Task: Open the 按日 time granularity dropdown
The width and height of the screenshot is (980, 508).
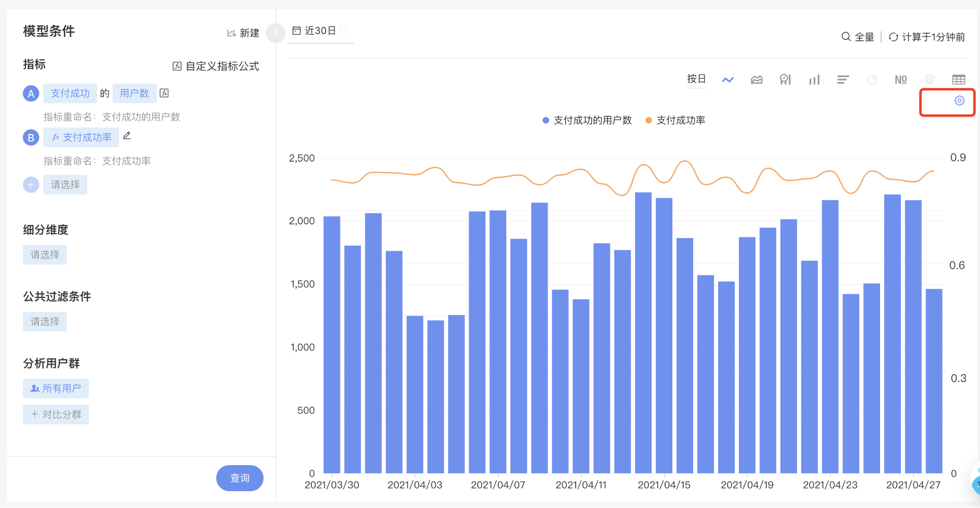Action: (696, 79)
